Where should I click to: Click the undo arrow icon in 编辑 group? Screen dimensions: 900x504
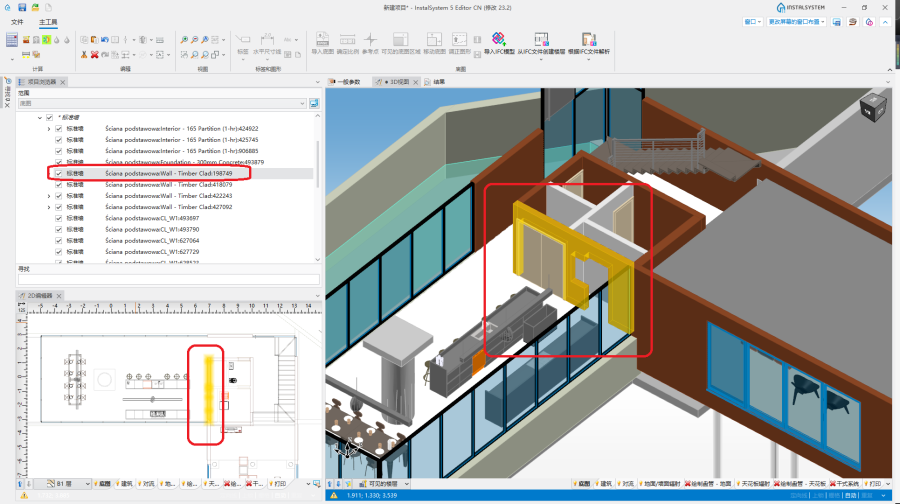[104, 40]
